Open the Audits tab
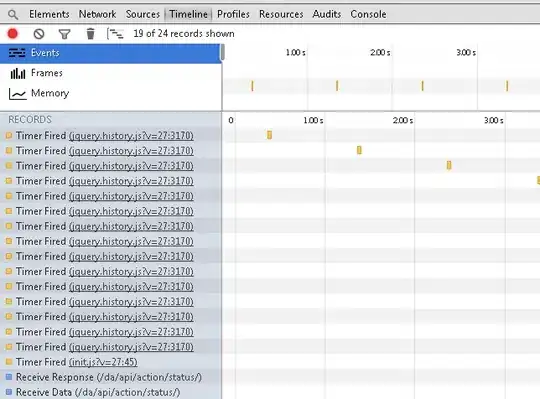The image size is (540, 399). click(327, 14)
